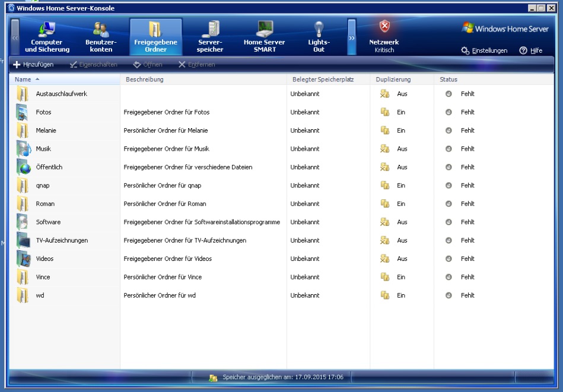Select the Vince folder icon

click(23, 277)
